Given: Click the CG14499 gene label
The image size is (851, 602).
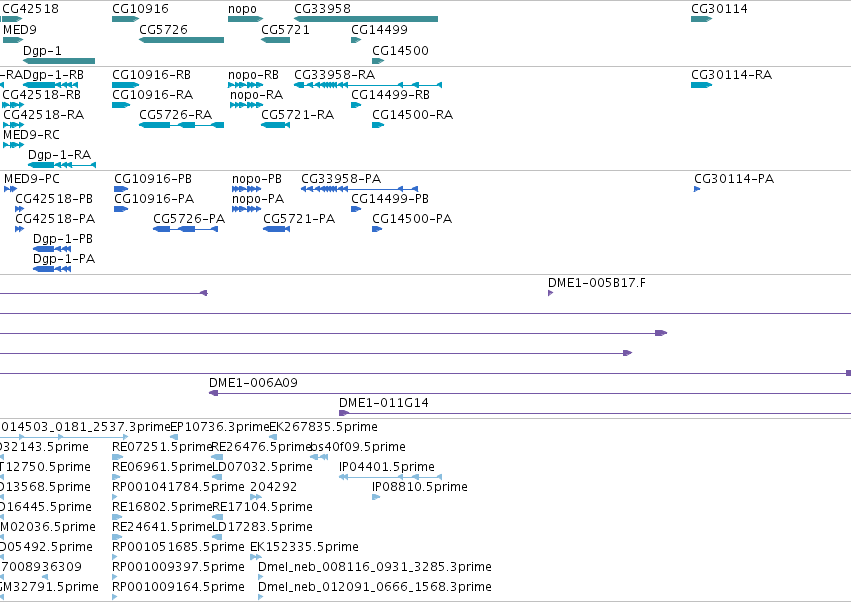Looking at the screenshot, I should pos(379,29).
